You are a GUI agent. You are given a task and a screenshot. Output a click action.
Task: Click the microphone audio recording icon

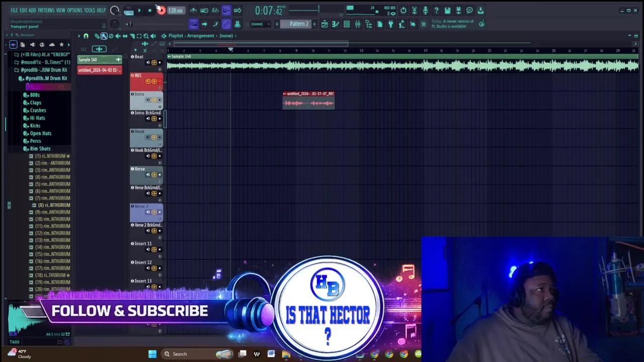[x=426, y=11]
